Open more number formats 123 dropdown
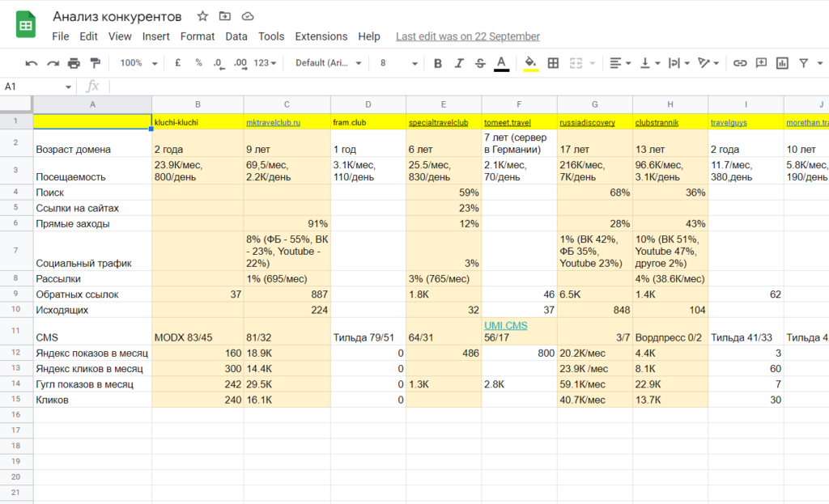 [x=265, y=63]
